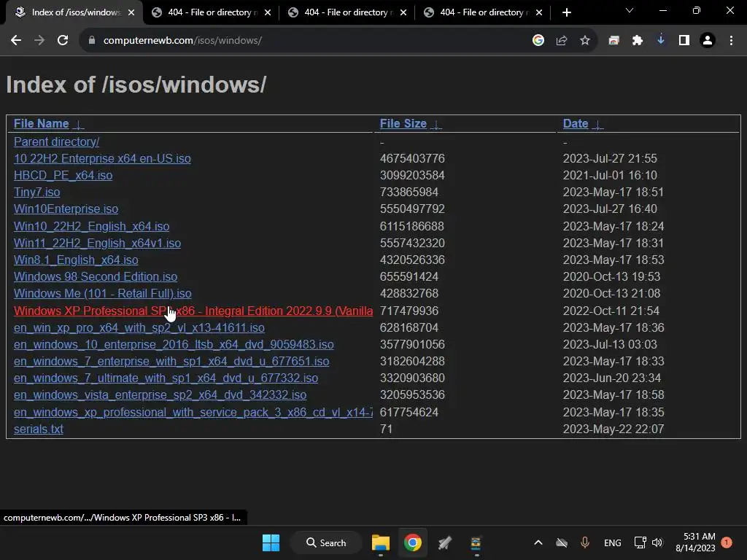747x560 pixels.
Task: Click the browser forward arrow
Action: point(39,41)
